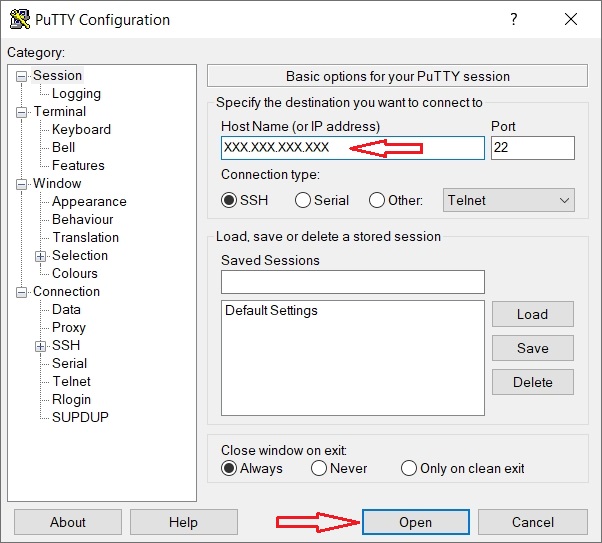602x543 pixels.
Task: Select the Proxy category item
Action: [69, 328]
